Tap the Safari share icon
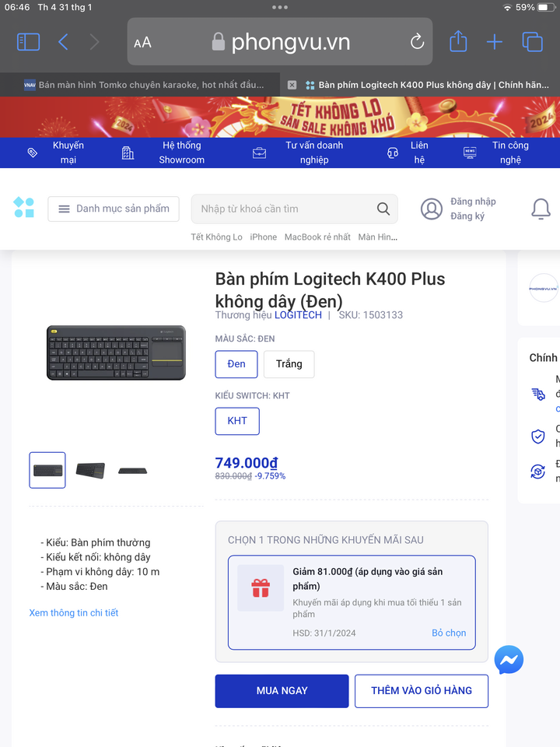This screenshot has width=560, height=747. tap(458, 41)
